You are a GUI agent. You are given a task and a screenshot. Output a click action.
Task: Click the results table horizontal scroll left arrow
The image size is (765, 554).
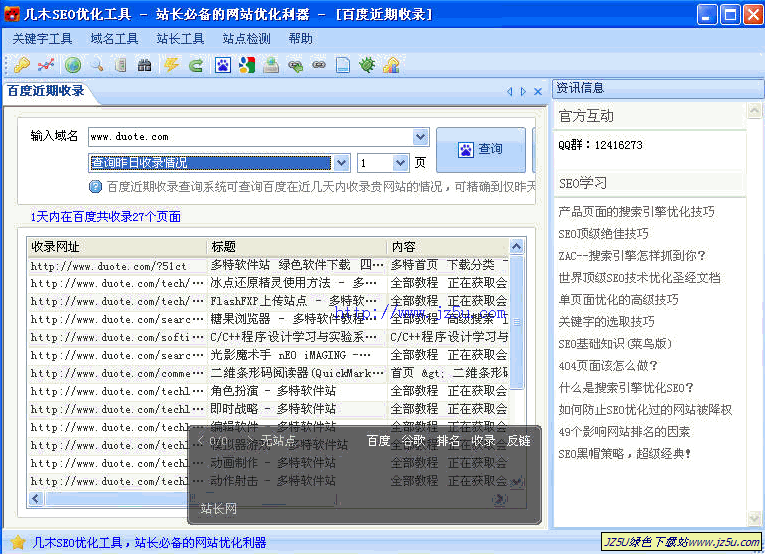pos(36,498)
